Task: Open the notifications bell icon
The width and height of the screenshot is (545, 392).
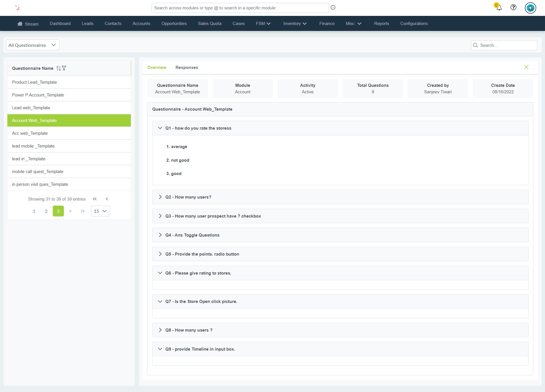Action: click(499, 8)
